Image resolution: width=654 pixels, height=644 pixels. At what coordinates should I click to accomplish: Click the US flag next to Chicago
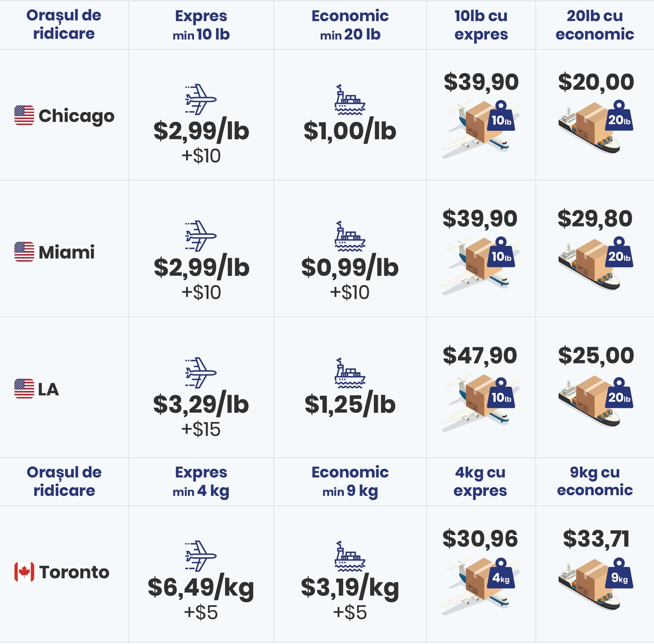pos(24,115)
